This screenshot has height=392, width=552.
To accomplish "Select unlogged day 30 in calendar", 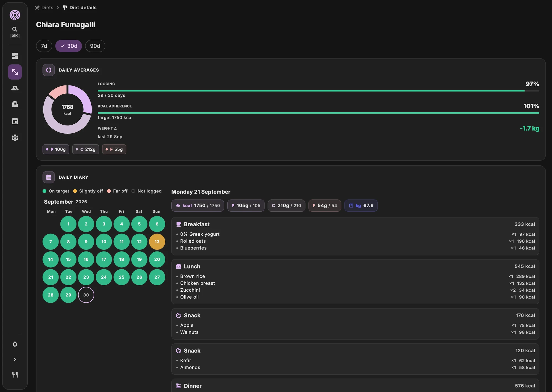I will pos(86,295).
